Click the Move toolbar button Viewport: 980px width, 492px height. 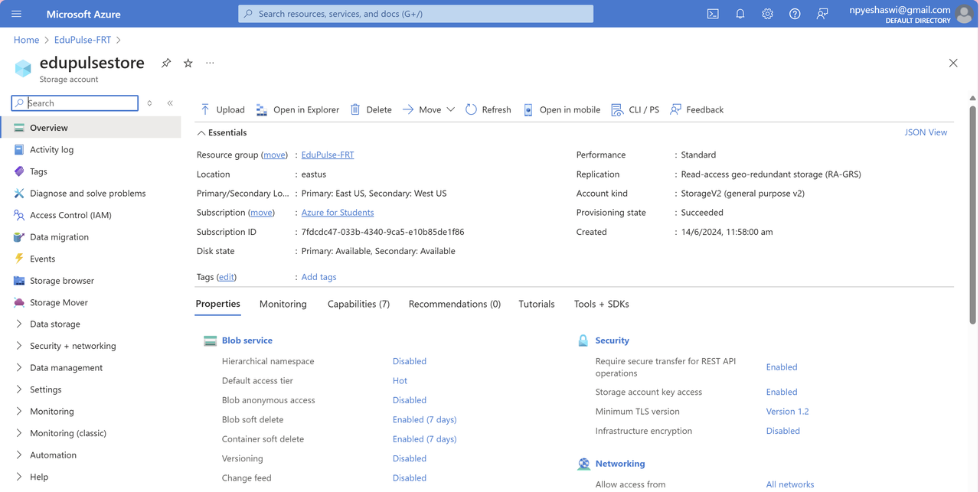point(422,109)
